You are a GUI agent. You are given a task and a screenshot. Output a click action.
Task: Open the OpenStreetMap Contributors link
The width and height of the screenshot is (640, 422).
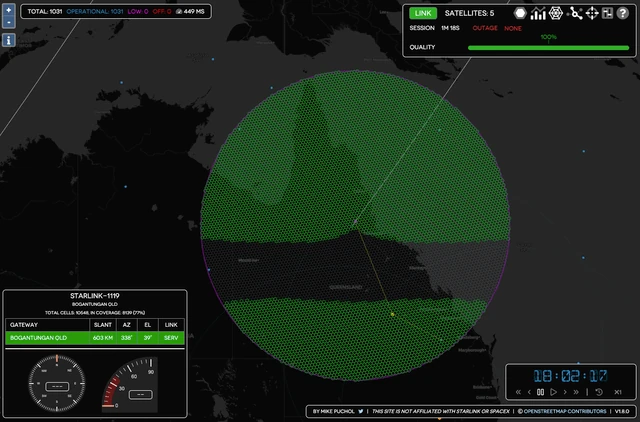tap(565, 411)
